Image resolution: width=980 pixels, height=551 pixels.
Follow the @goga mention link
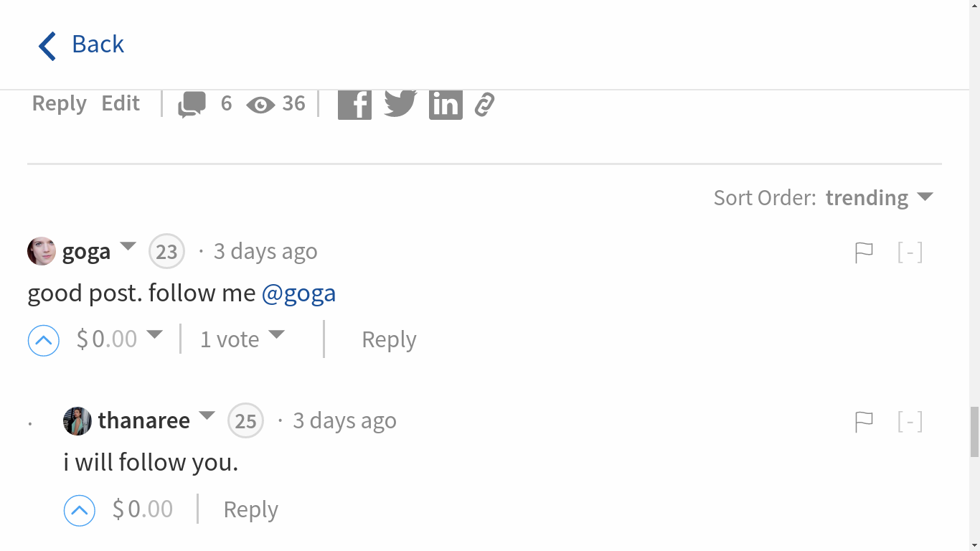(x=299, y=293)
